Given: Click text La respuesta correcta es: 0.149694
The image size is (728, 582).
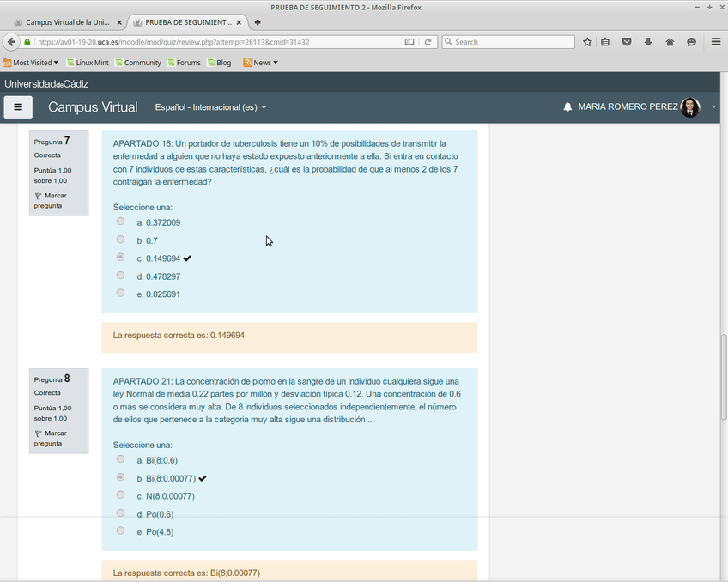Looking at the screenshot, I should pyautogui.click(x=179, y=336).
